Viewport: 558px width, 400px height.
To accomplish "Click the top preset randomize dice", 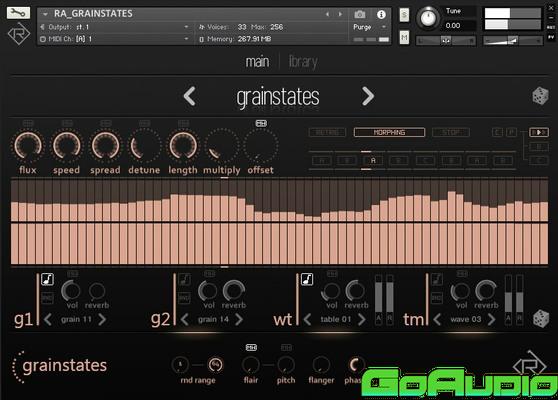I will [x=540, y=96].
